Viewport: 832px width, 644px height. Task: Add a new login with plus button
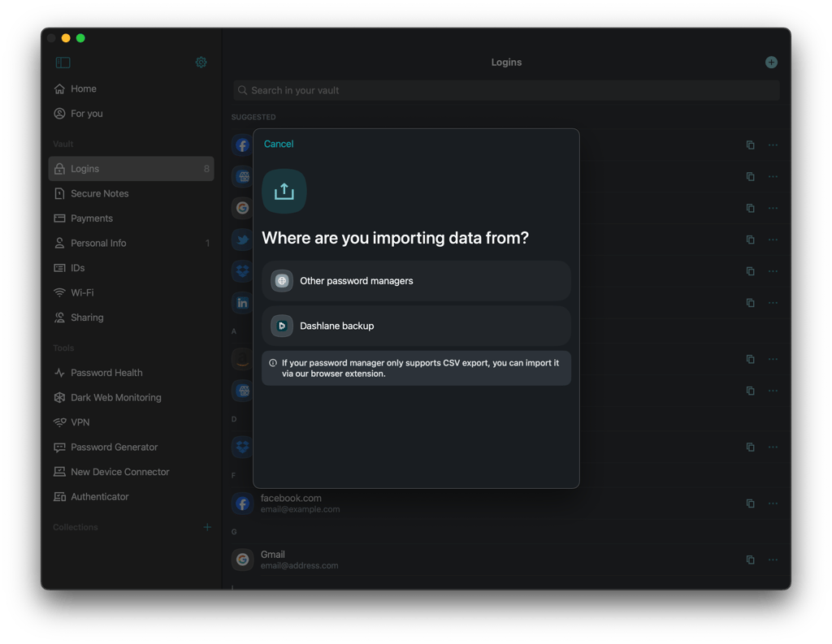click(771, 63)
